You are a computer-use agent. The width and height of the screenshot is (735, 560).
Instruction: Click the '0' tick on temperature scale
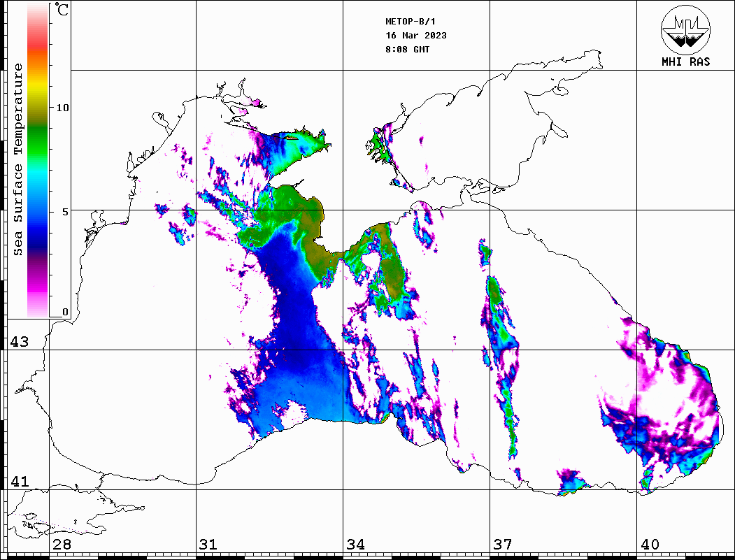coord(65,312)
